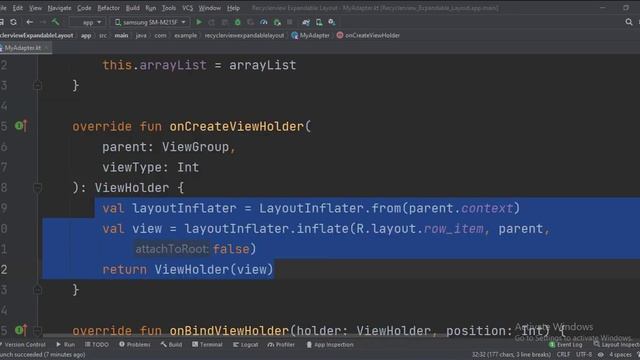
Task: Click MyAdapter class icon in breadcrumb
Action: click(x=295, y=36)
